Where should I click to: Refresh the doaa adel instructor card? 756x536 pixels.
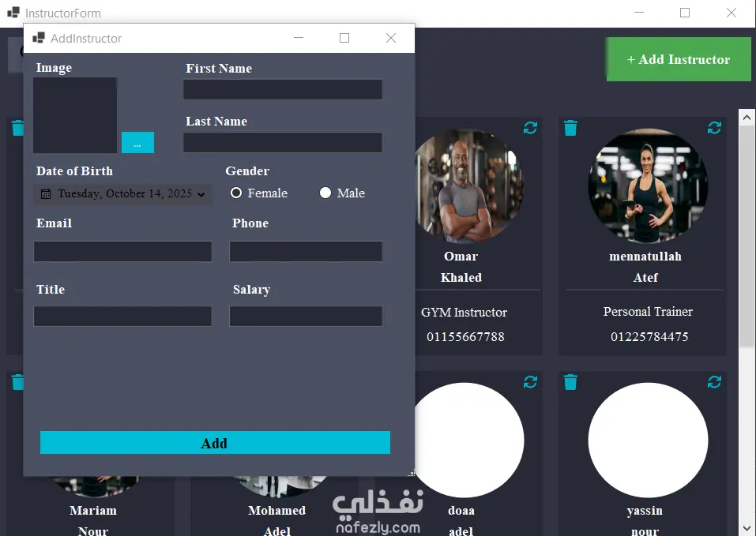tap(530, 382)
